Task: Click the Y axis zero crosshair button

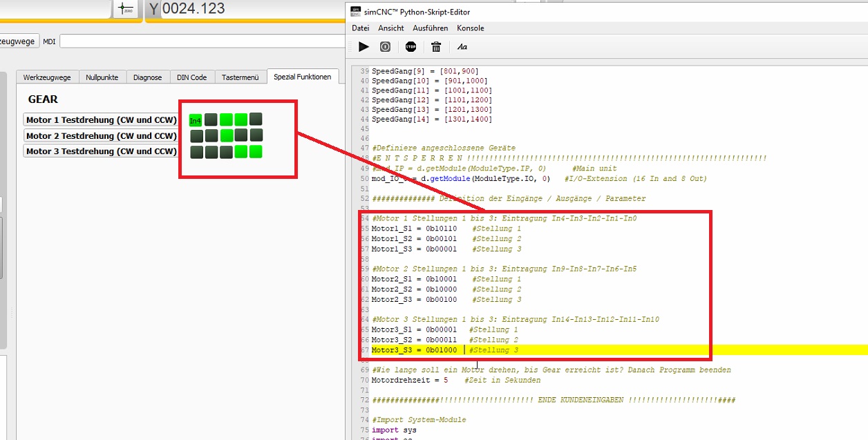Action: pos(126,9)
